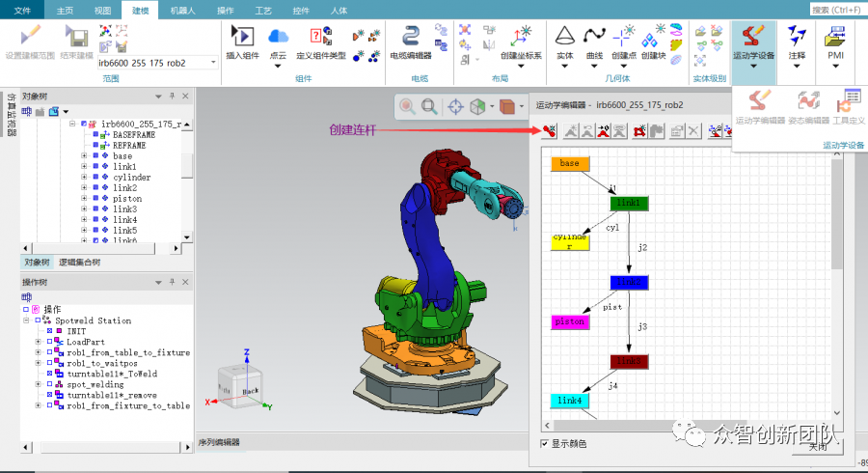Screen dimensions: 868x473
Task: Open the 对象树 panel options dropdown arrow
Action: [x=158, y=97]
